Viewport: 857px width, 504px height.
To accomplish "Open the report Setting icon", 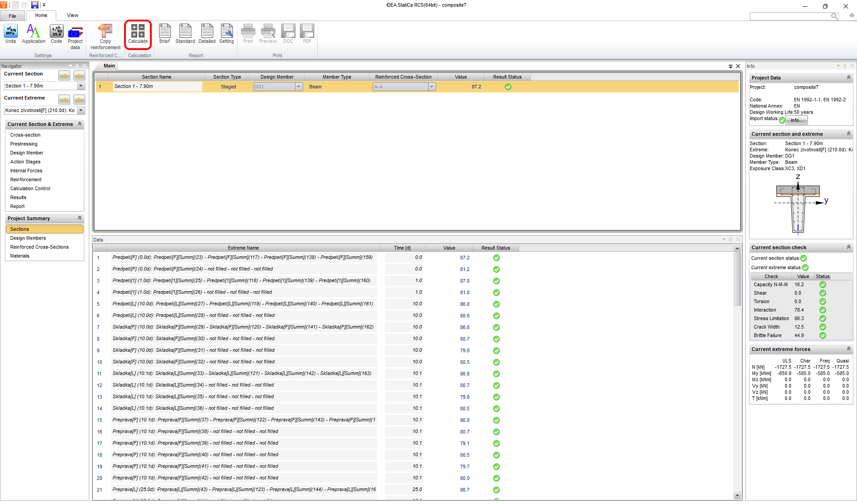I will coord(227,34).
